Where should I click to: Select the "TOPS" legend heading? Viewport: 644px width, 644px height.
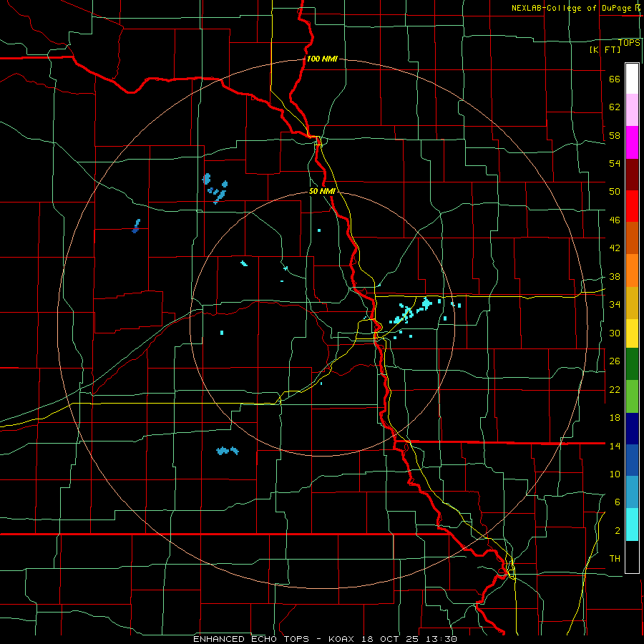pyautogui.click(x=629, y=43)
